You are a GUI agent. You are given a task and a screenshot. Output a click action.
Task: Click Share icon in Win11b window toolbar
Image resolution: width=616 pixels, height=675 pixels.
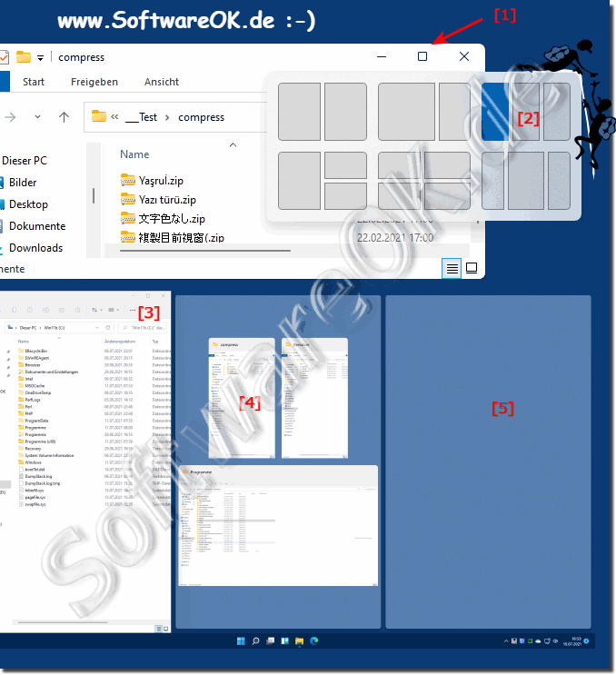[x=62, y=310]
